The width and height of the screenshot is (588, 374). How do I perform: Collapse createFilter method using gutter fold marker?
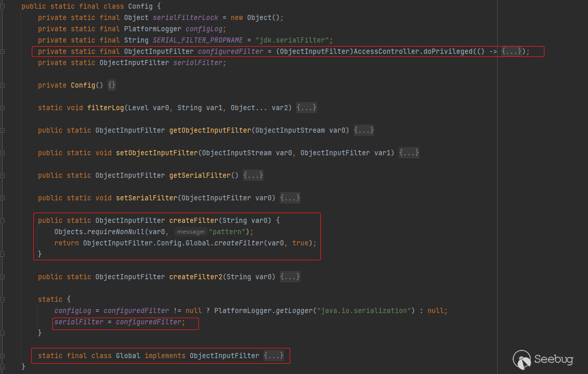click(x=2, y=221)
